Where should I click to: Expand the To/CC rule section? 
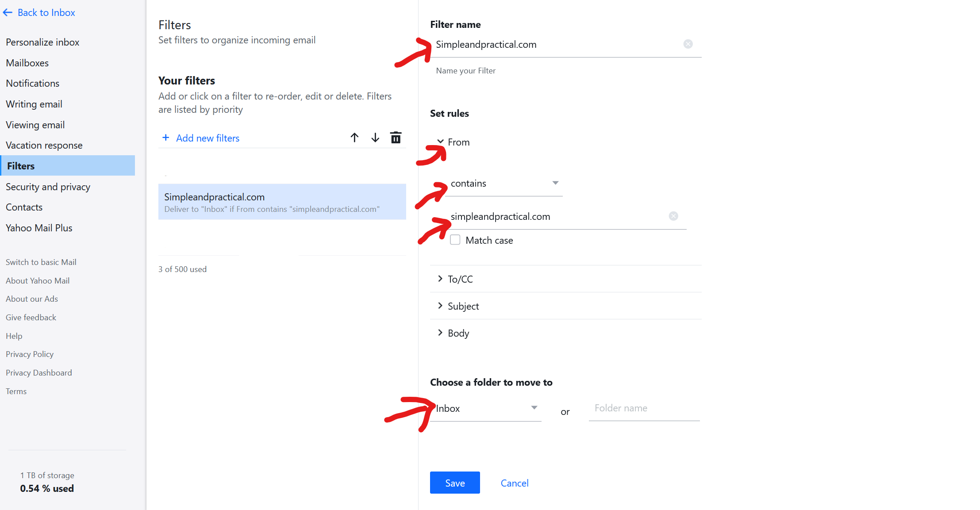click(441, 279)
